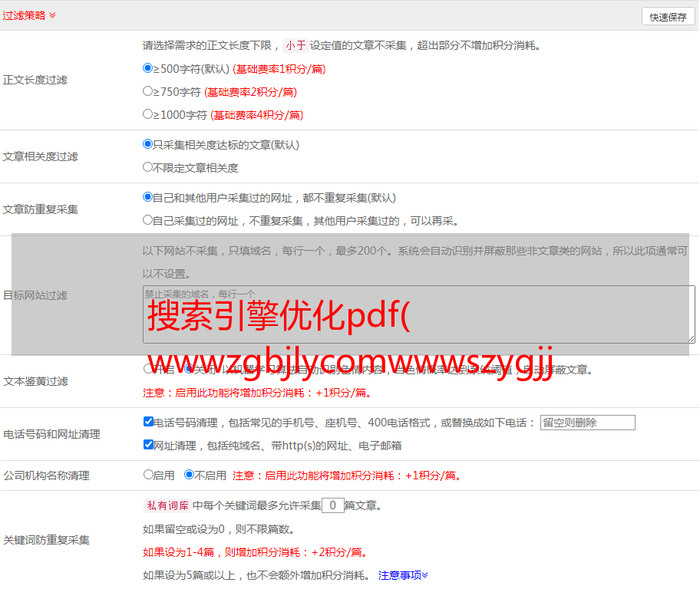
Task: Click the 关键词防重复采集 row label
Action: point(46,540)
